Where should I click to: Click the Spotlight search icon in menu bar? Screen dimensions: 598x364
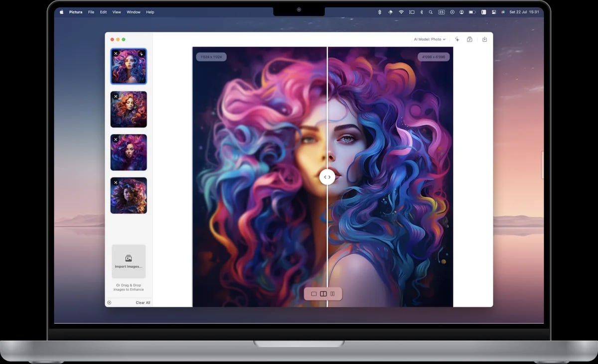click(x=431, y=12)
